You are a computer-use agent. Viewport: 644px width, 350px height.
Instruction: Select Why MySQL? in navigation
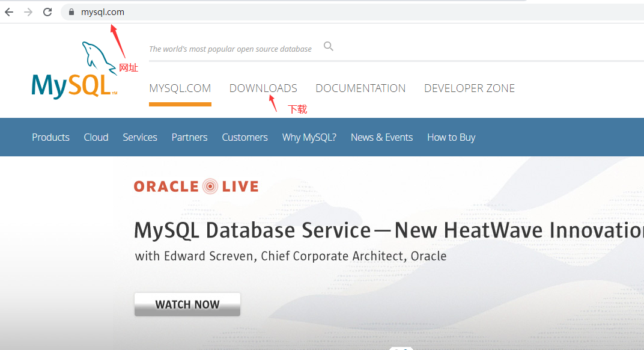pos(309,137)
